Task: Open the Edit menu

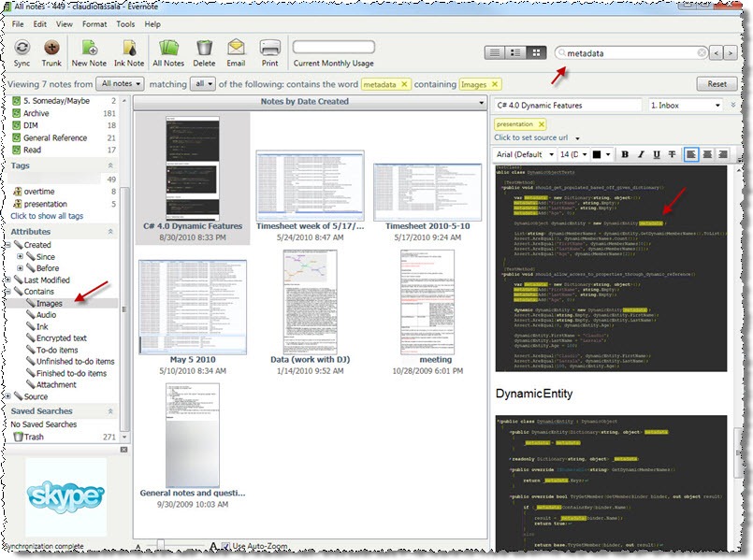Action: (40, 24)
